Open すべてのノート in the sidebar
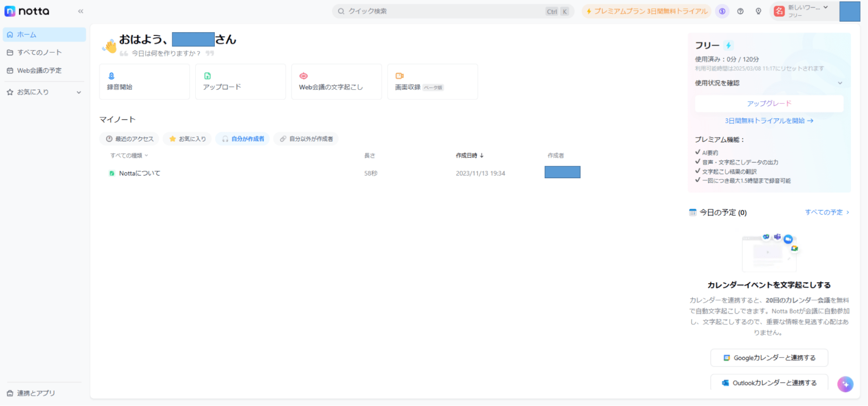The width and height of the screenshot is (868, 406). 44,52
